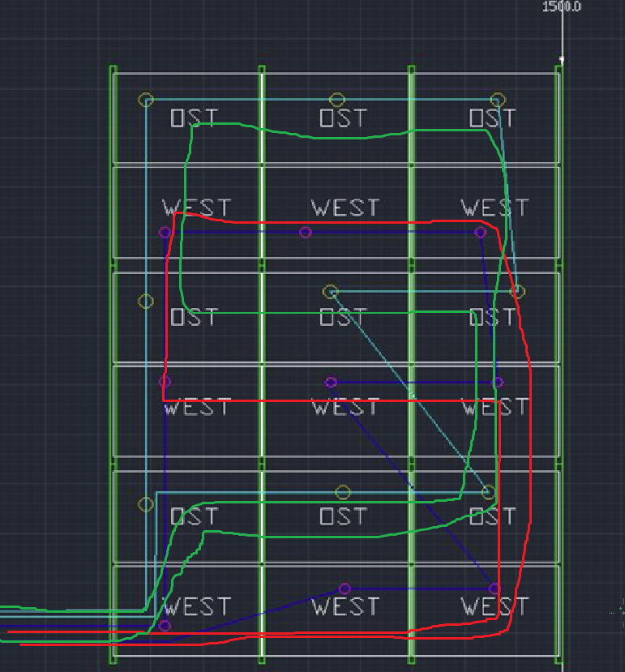625x672 pixels.
Task: Click the purple circle above the center WEST label
Action: tap(331, 383)
